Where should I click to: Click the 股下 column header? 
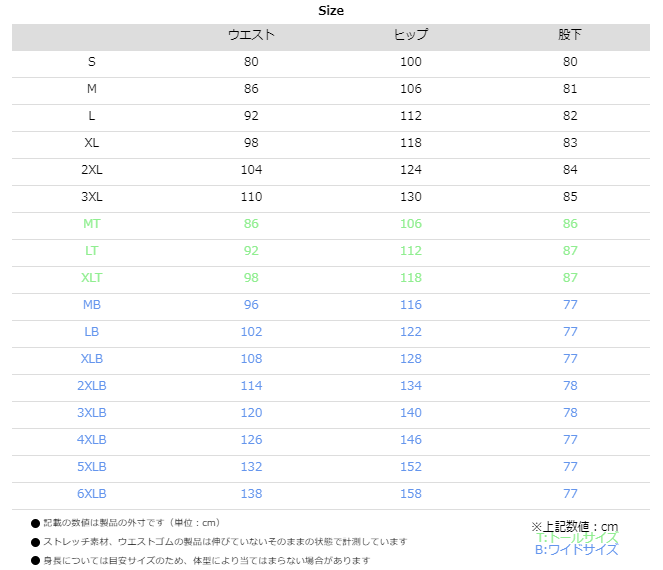pos(570,35)
